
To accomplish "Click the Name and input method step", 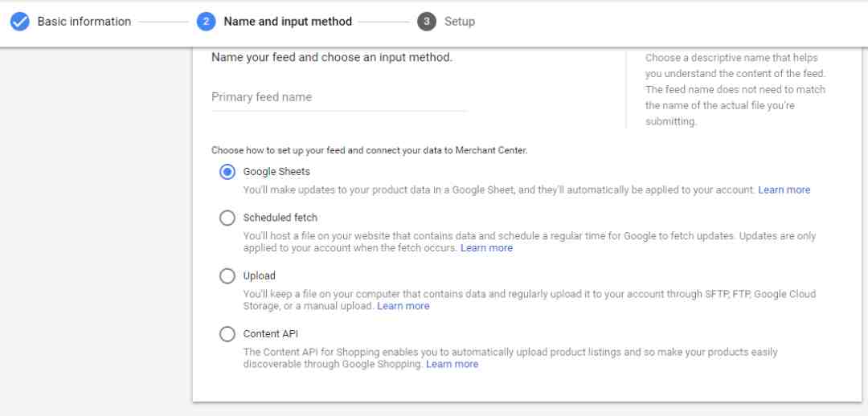I will click(x=288, y=22).
